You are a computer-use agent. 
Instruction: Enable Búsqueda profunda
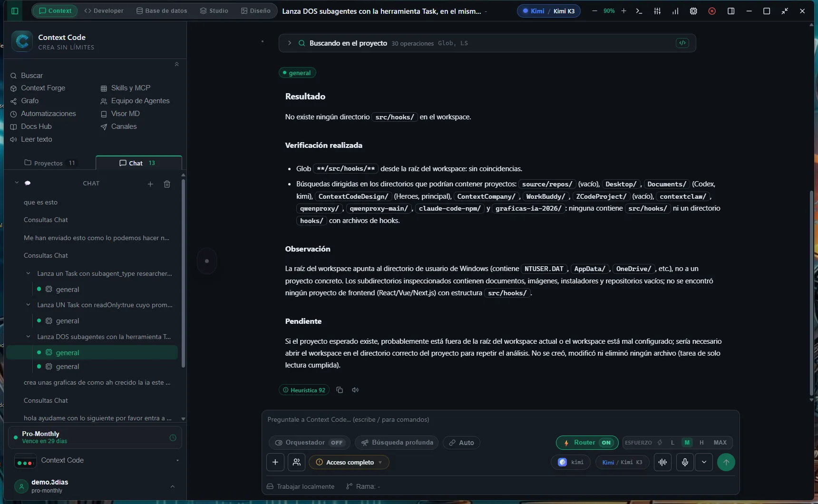pos(397,443)
